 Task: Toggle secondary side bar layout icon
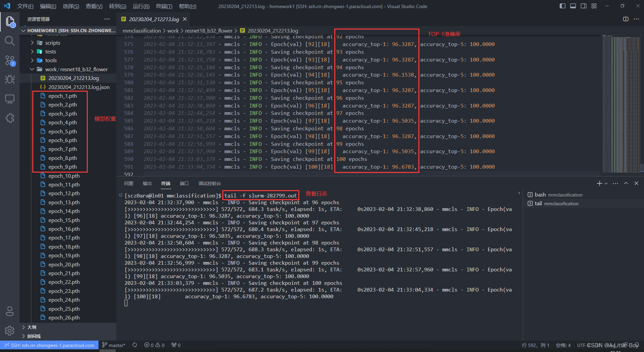click(x=583, y=6)
